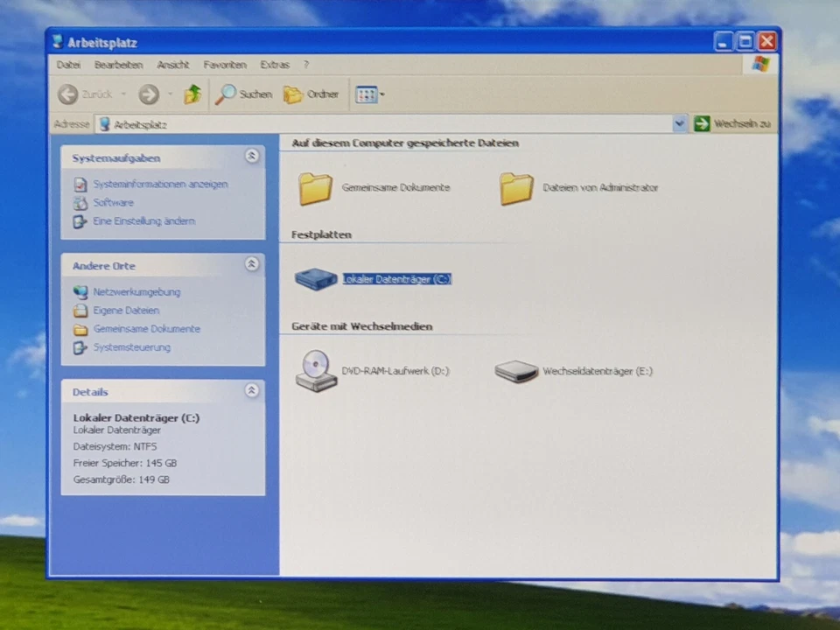The image size is (840, 630).
Task: Go up one folder level icon
Action: (192, 94)
